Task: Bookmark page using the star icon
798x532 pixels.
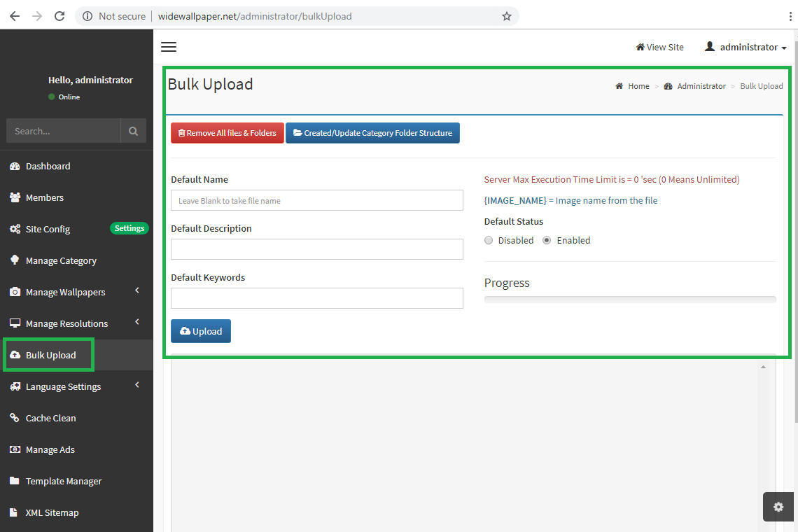Action: click(x=507, y=16)
